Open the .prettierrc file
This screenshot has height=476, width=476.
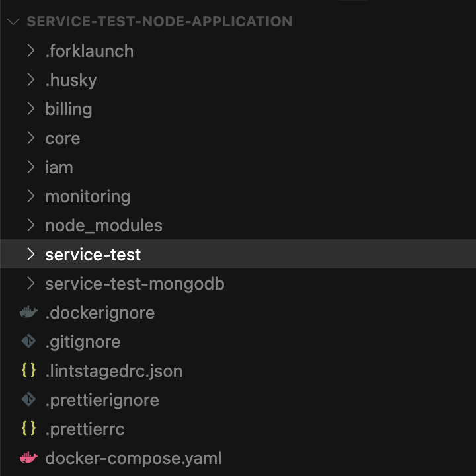pos(85,429)
